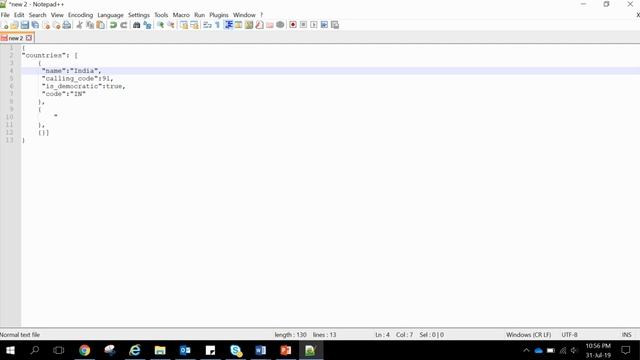Open the Plugins menu
This screenshot has width=640, height=360.
click(x=219, y=15)
